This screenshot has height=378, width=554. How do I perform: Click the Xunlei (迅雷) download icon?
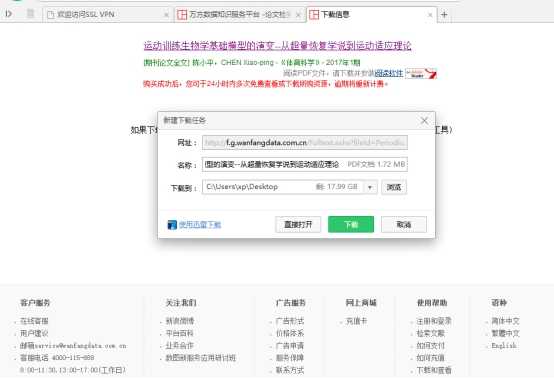point(172,225)
